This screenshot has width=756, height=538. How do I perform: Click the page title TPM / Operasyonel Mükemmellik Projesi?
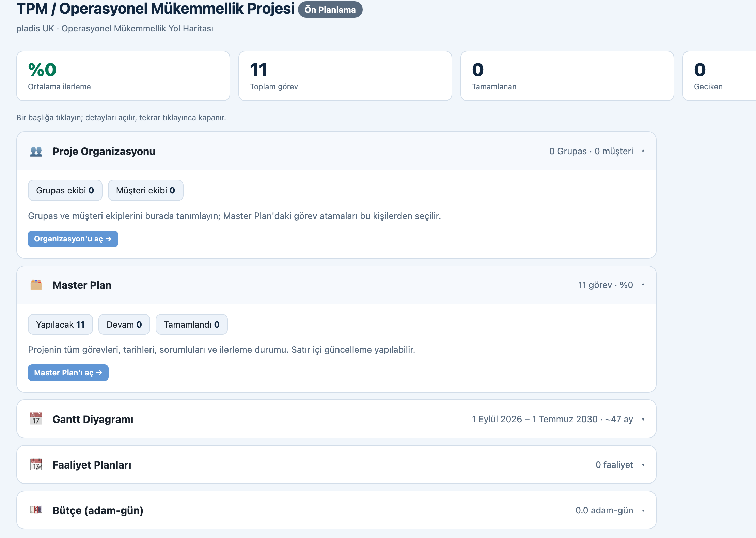[156, 9]
